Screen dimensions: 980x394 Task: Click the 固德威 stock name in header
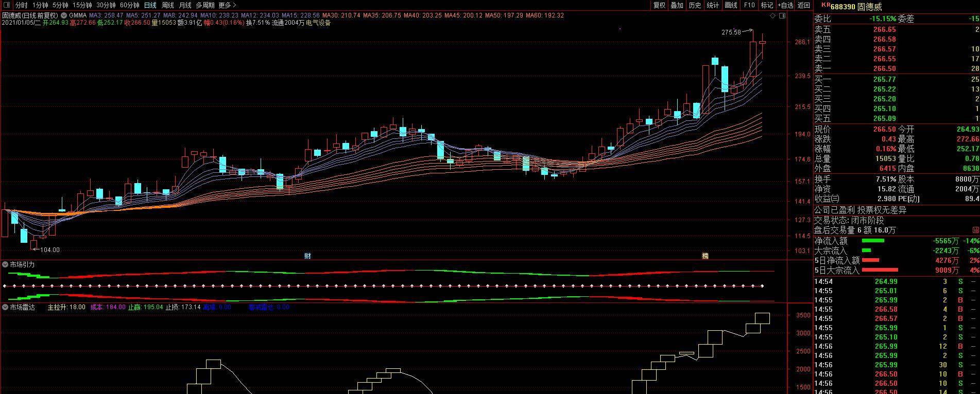[870, 7]
